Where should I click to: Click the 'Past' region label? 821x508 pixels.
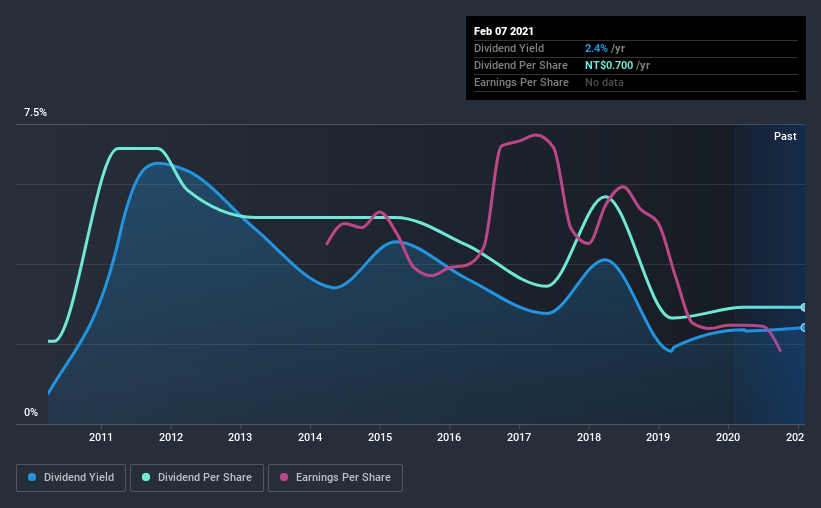click(785, 136)
